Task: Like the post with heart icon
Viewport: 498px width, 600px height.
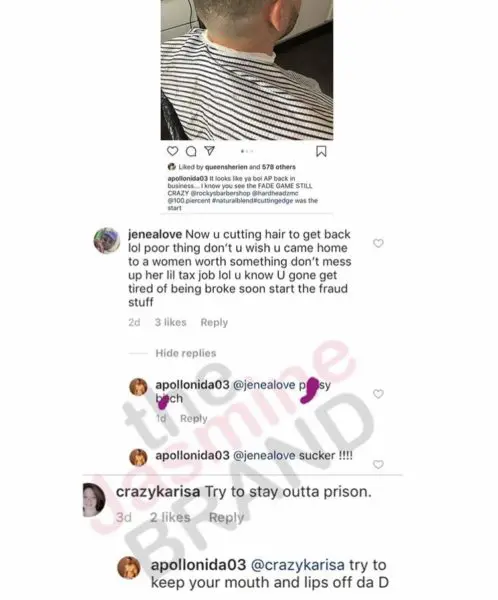Action: pos(173,151)
